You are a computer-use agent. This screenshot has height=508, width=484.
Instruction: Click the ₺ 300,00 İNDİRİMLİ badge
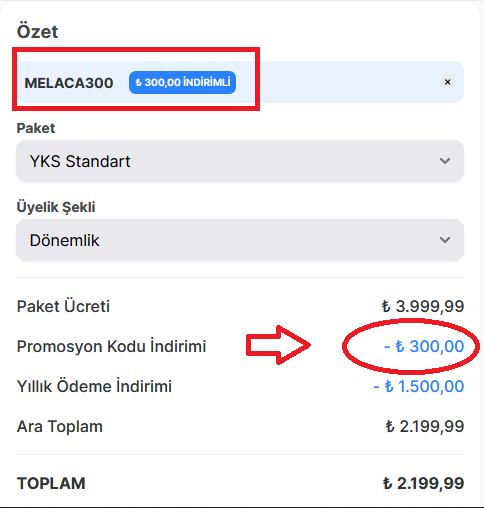tap(182, 82)
